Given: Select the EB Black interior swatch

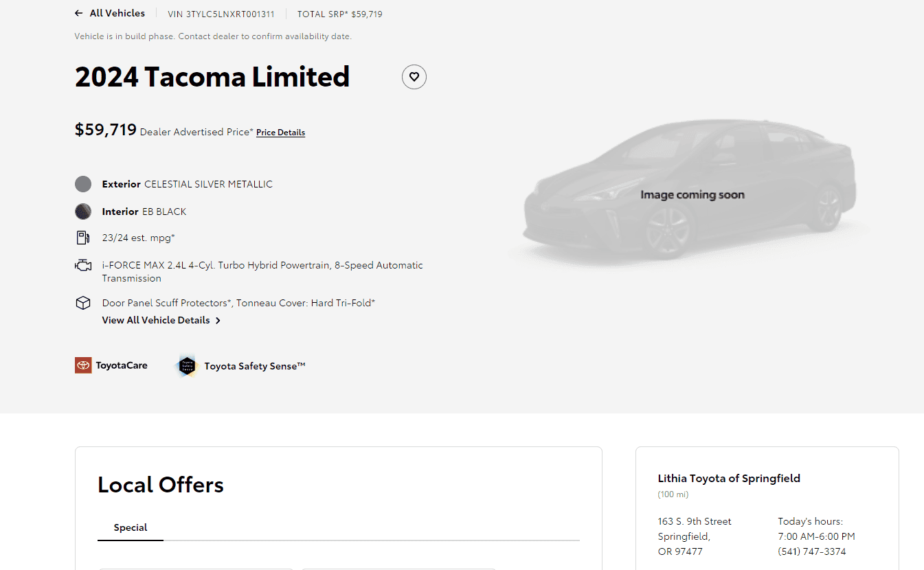Looking at the screenshot, I should tap(83, 212).
